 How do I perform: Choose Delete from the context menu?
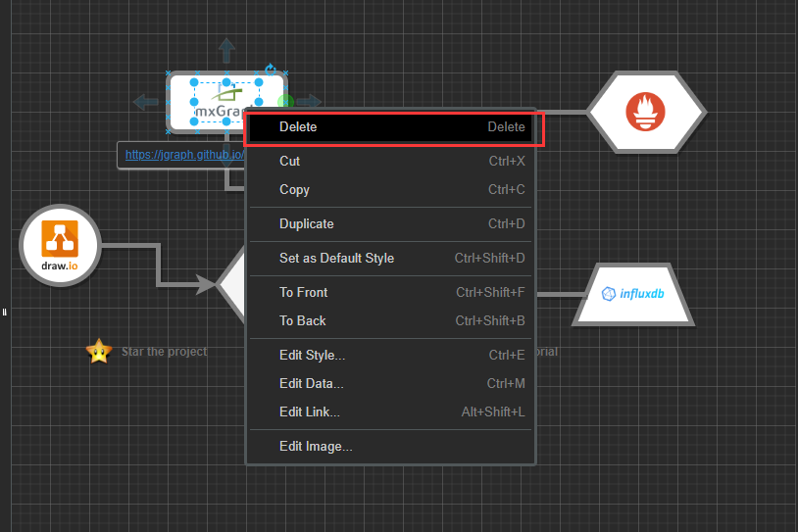click(x=391, y=127)
